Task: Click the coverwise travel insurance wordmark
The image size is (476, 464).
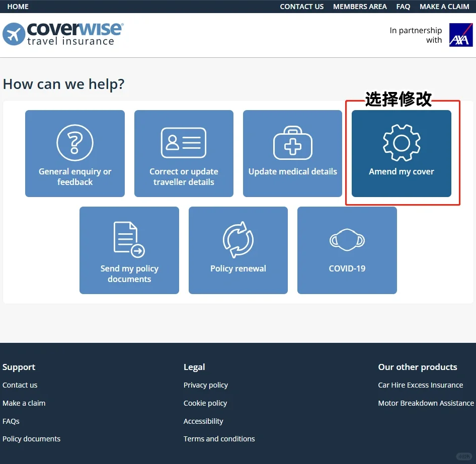Action: coord(74,34)
